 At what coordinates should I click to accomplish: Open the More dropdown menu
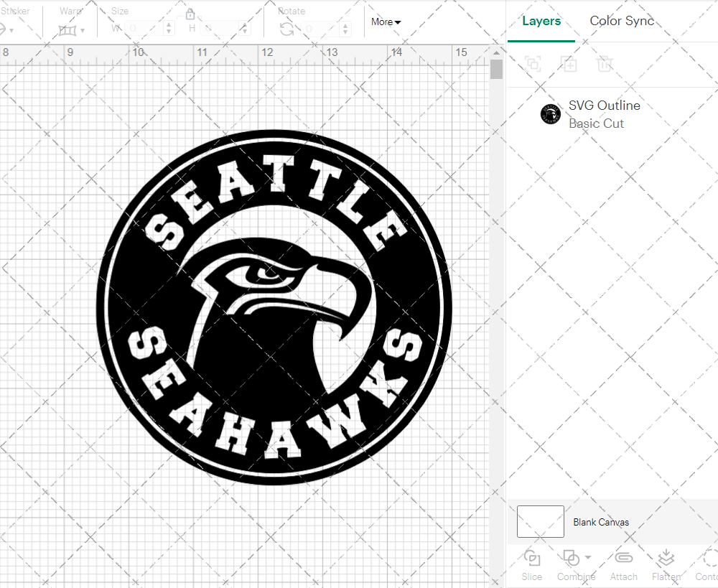[386, 22]
